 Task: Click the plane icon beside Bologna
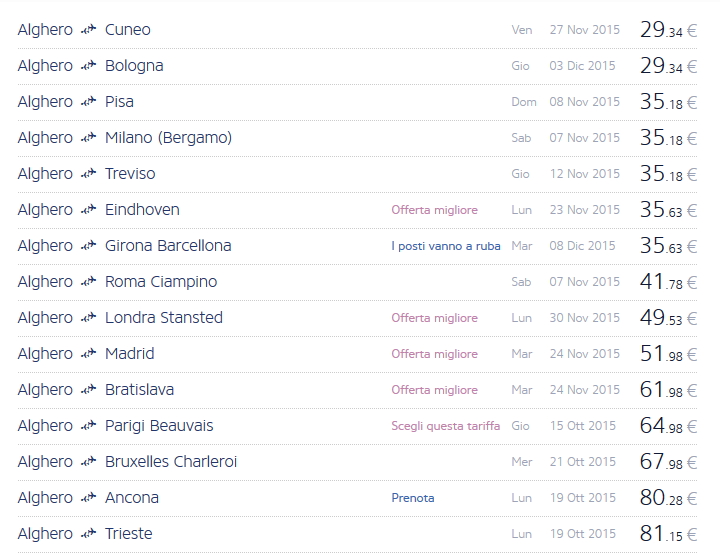click(89, 66)
